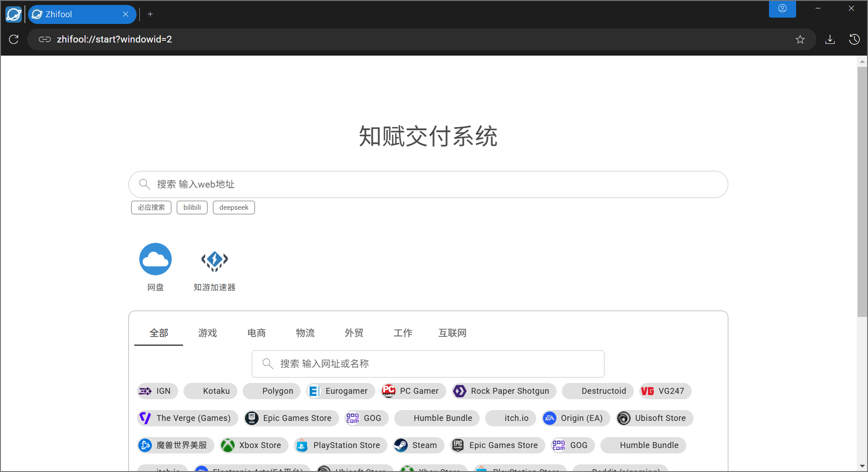
Task: Switch to the 游戏 tab
Action: pos(208,333)
